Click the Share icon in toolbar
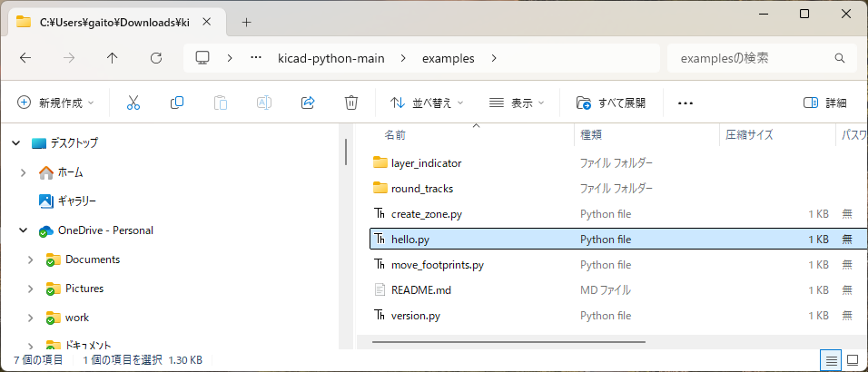Screen dimensions: 868x372 pyautogui.click(x=308, y=103)
